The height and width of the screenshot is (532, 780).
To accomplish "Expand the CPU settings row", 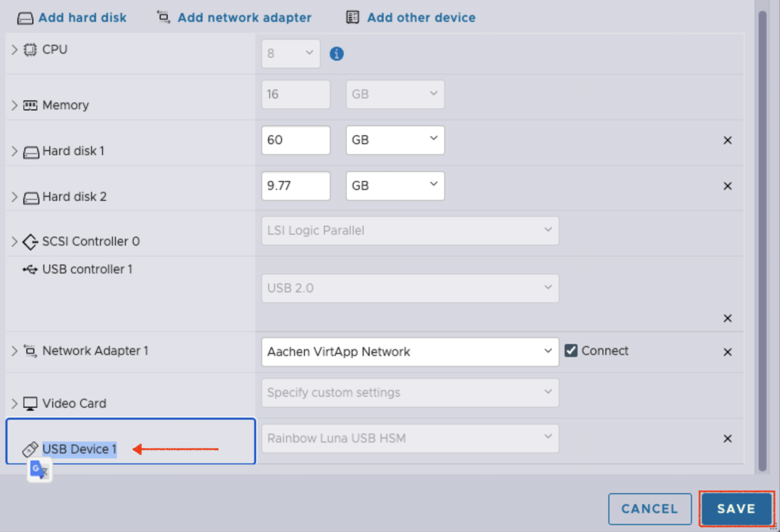I will [x=14, y=50].
